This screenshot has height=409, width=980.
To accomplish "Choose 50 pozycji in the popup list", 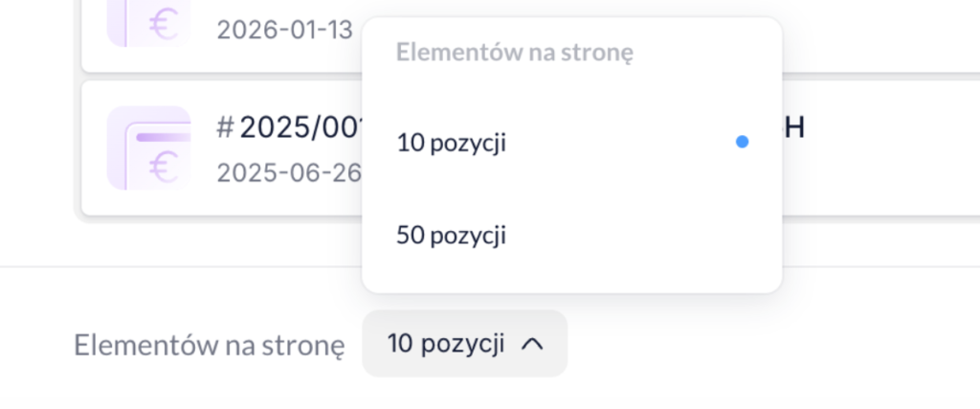I will (572, 236).
